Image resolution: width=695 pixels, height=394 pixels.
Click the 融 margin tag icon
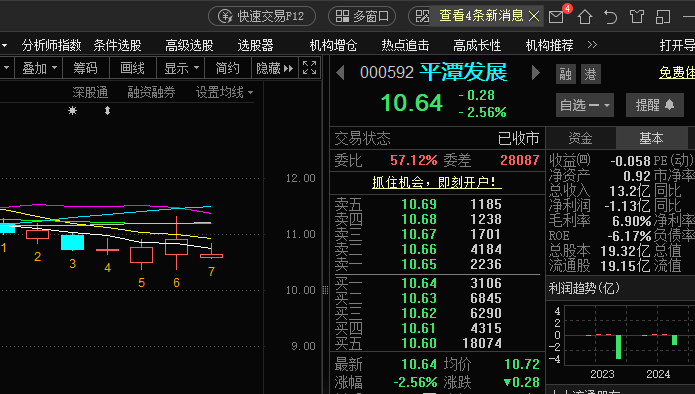(x=566, y=74)
